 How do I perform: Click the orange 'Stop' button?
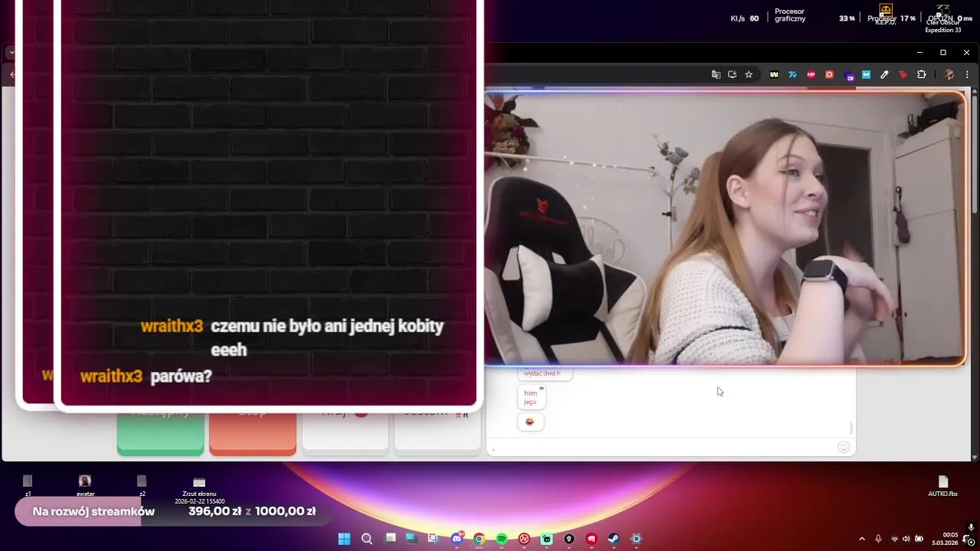click(x=253, y=433)
